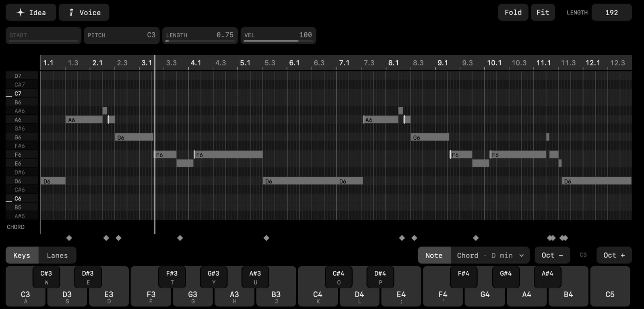Select the G6 note near bar 2.3
Image resolution: width=644 pixels, height=309 pixels.
click(x=134, y=137)
